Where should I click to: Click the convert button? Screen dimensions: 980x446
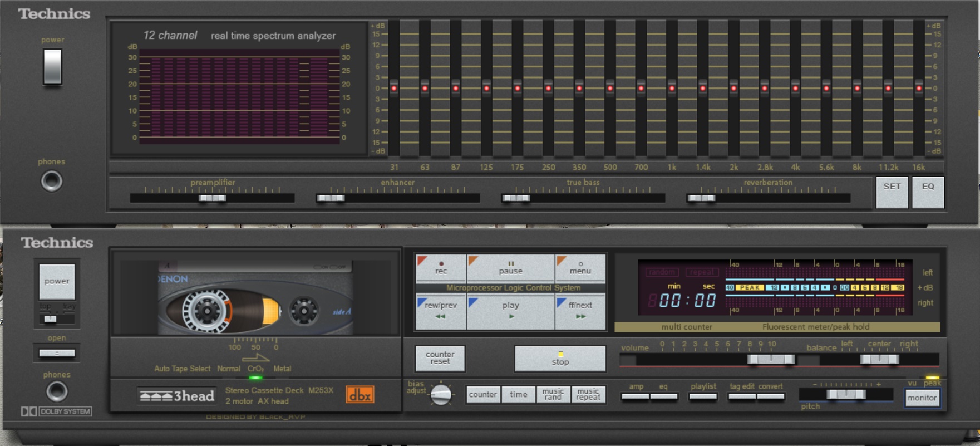771,396
